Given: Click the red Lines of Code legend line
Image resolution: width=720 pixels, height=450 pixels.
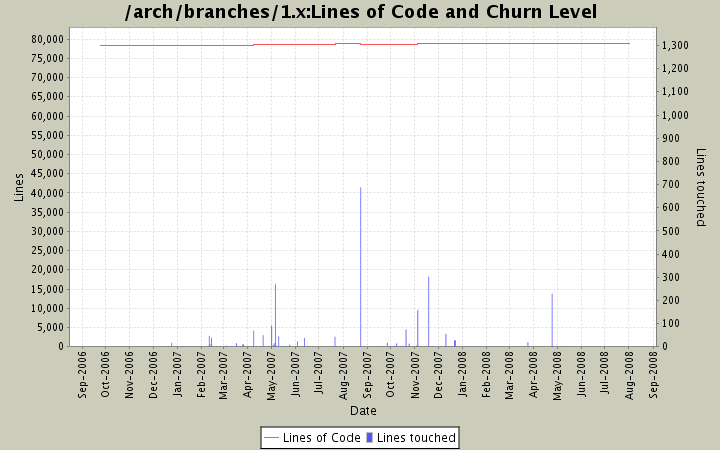Looking at the screenshot, I should 271,438.
